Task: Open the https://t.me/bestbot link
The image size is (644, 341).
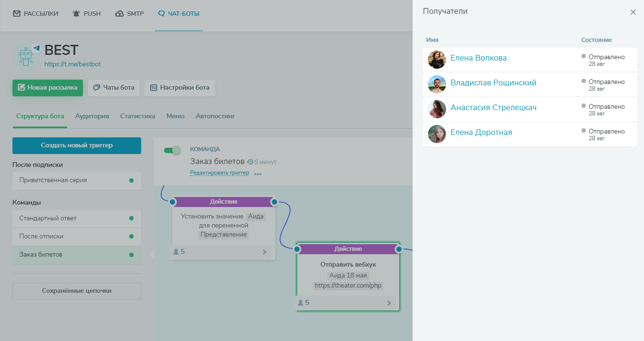Action: pos(73,64)
